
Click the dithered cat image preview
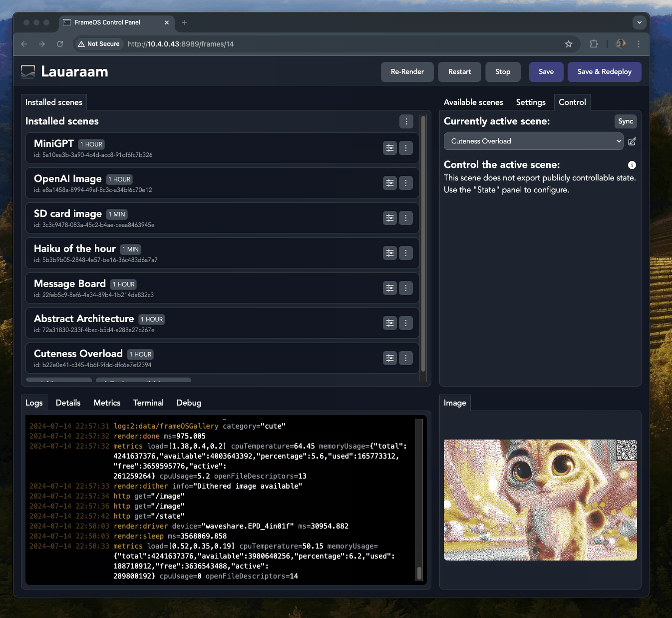pos(540,500)
